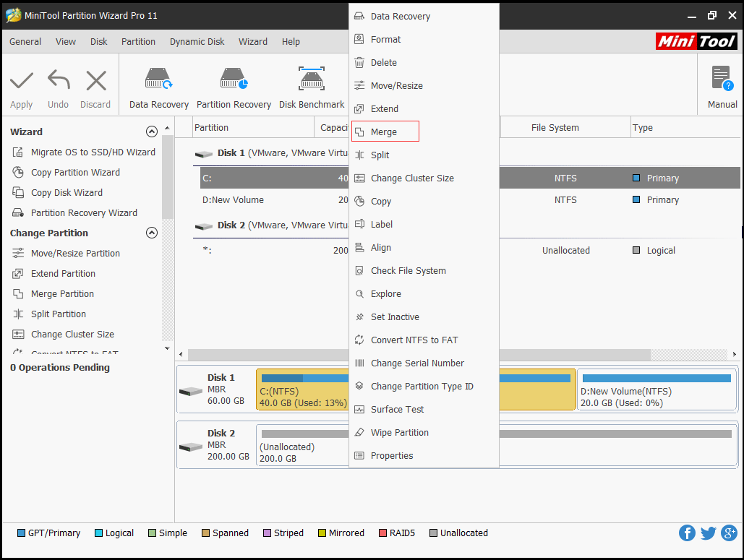The image size is (744, 560).
Task: Click the Discard X icon
Action: [96, 81]
